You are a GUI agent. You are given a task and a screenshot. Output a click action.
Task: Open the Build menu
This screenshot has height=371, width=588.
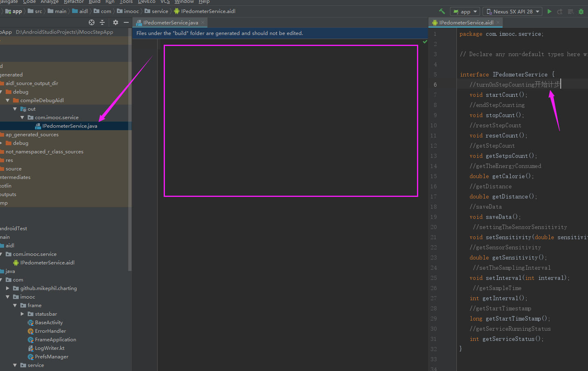[x=94, y=2]
